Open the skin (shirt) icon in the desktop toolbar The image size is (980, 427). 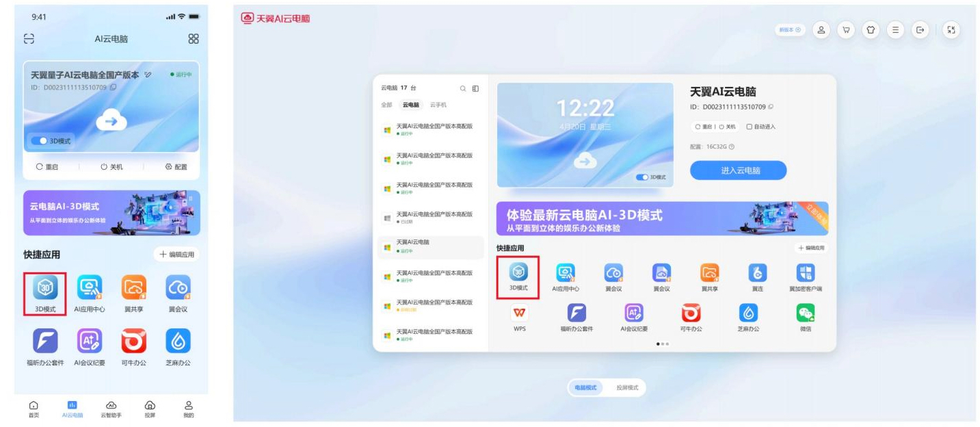coord(871,30)
